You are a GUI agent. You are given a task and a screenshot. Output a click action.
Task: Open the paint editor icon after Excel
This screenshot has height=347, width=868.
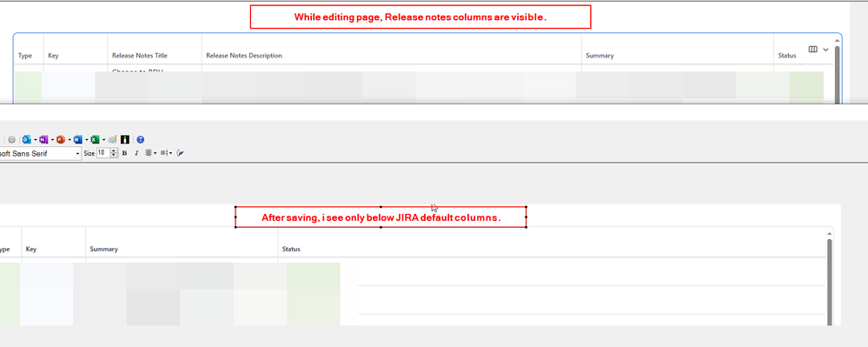click(x=113, y=140)
